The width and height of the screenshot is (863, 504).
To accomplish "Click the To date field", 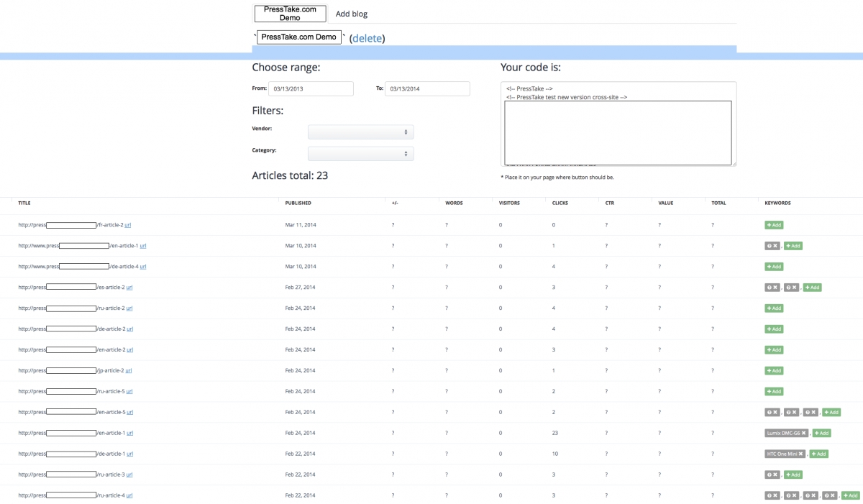I will click(x=427, y=88).
